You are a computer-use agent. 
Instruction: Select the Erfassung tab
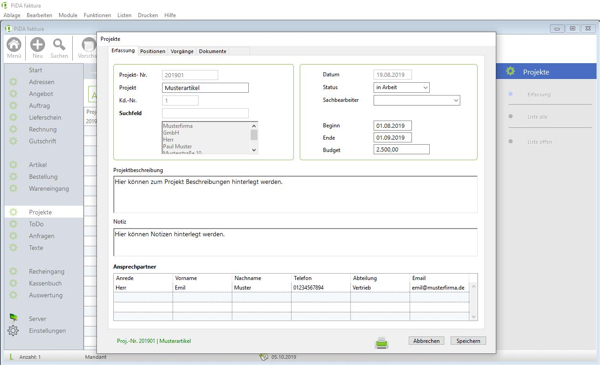coord(123,51)
